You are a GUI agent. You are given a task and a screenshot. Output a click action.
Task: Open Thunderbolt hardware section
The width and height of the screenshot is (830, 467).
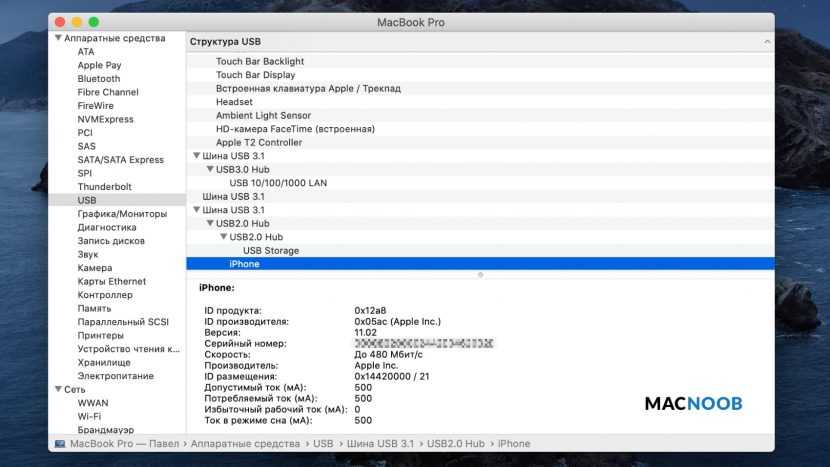pyautogui.click(x=104, y=187)
